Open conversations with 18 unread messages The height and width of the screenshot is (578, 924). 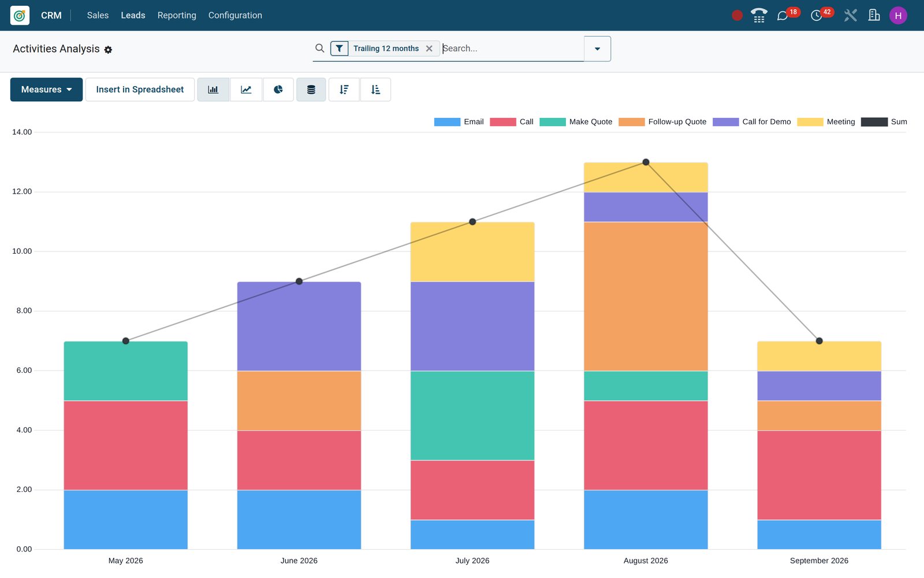coord(788,14)
